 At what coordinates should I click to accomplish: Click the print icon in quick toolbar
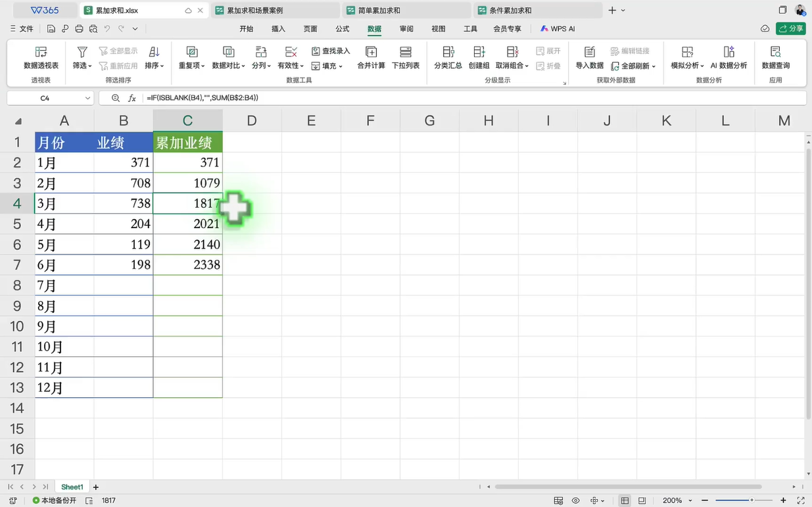click(x=79, y=29)
